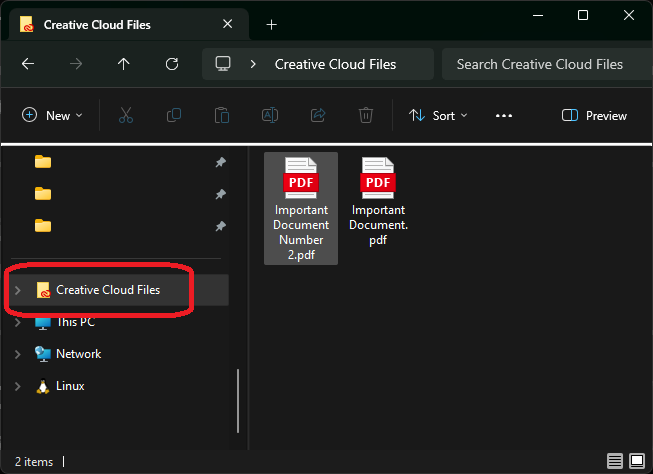Refresh the Creative Cloud Files folder

[172, 64]
